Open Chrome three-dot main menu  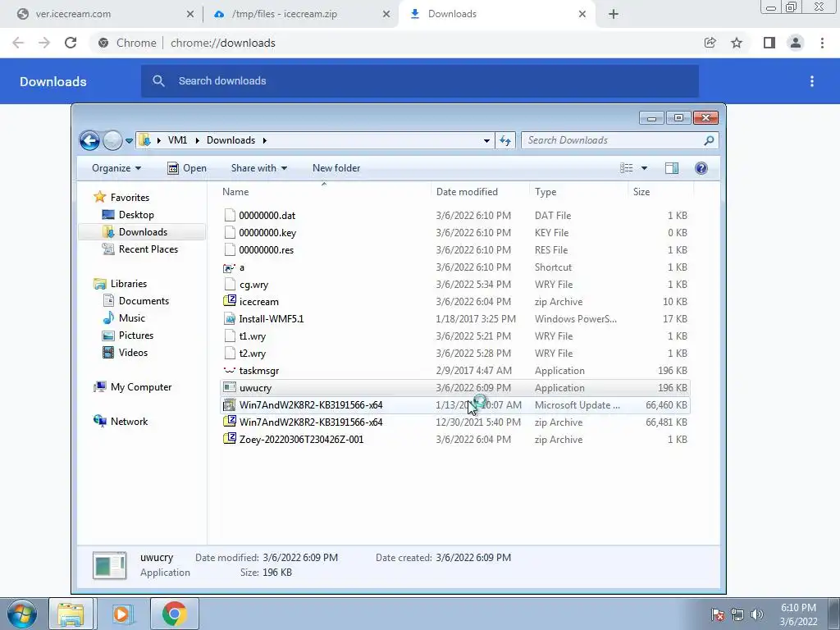click(x=822, y=43)
